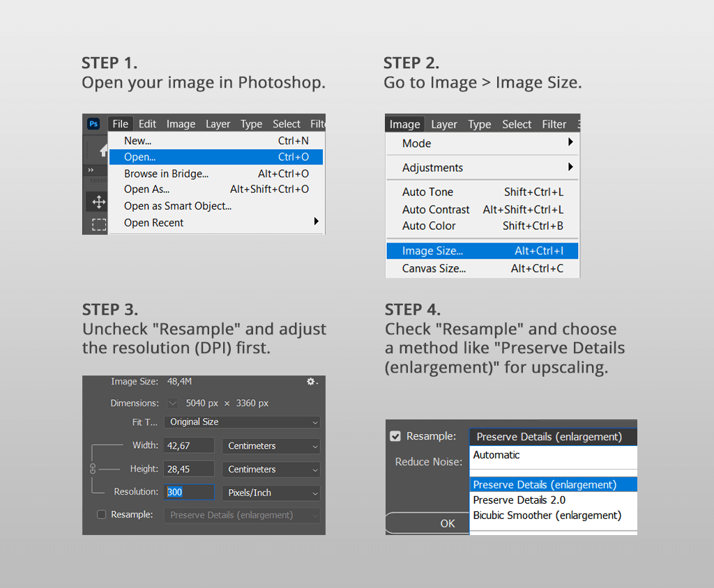Viewport: 714px width, 588px height.
Task: Choose Auto Tone from Image menu
Action: (483, 192)
